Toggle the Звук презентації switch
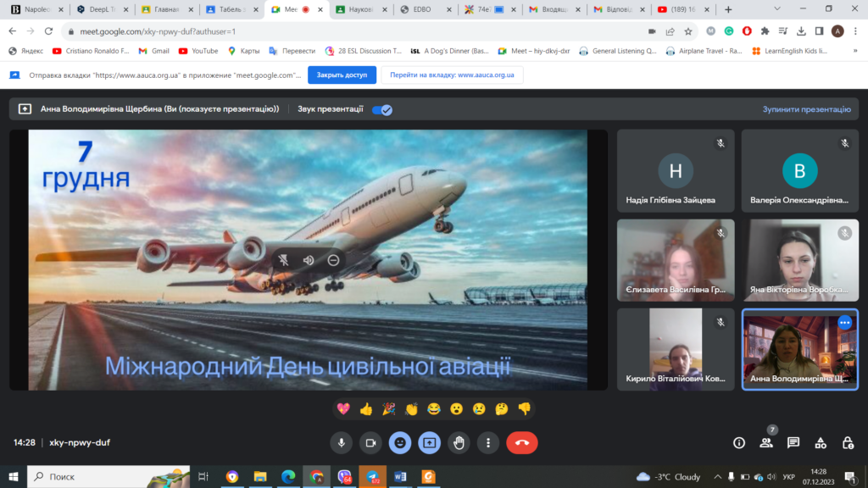The image size is (868, 488). tap(381, 109)
